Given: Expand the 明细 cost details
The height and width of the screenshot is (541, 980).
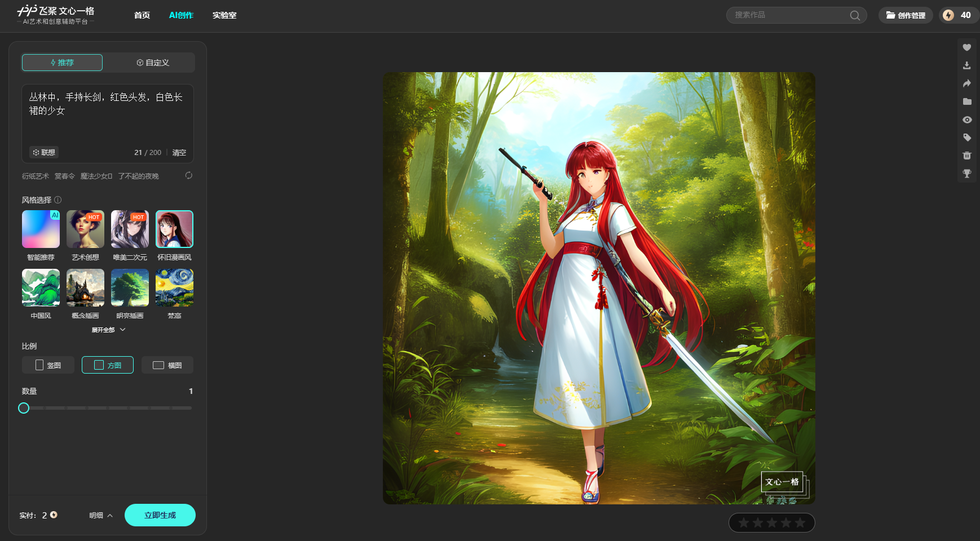Looking at the screenshot, I should (101, 515).
